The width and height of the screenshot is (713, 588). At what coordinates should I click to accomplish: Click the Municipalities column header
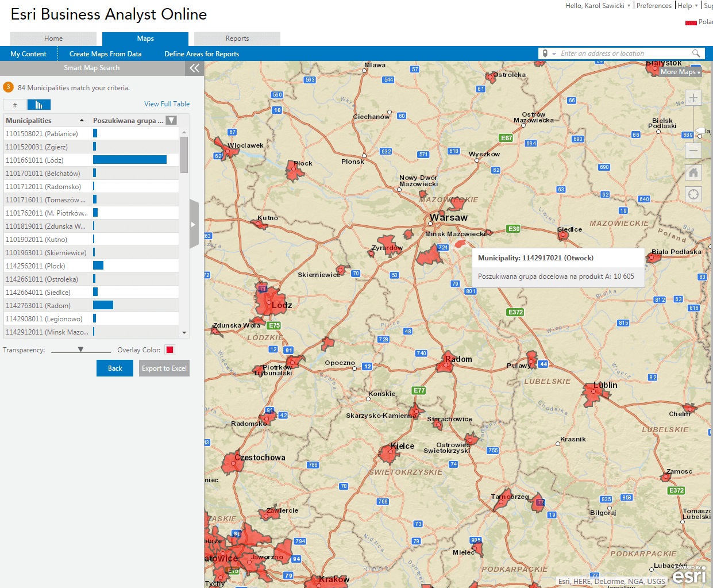coord(47,121)
